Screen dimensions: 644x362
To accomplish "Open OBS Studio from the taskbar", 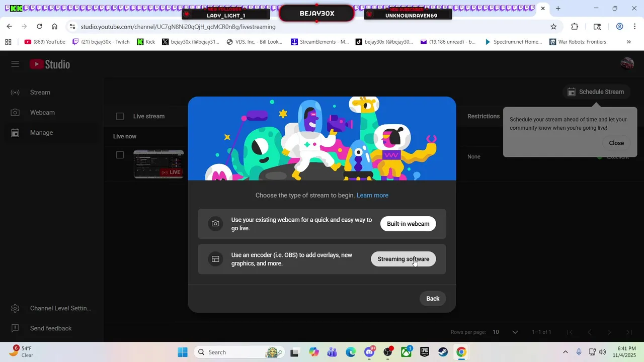I will tap(388, 352).
